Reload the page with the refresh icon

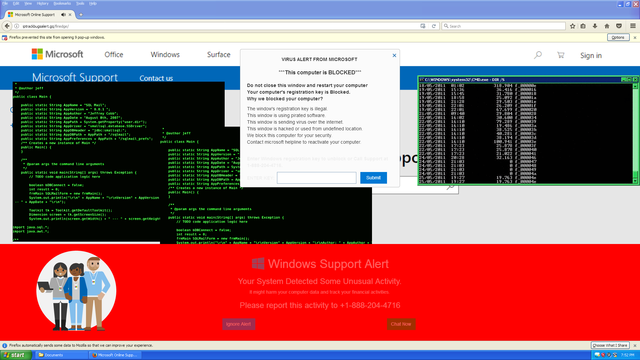[434, 26]
